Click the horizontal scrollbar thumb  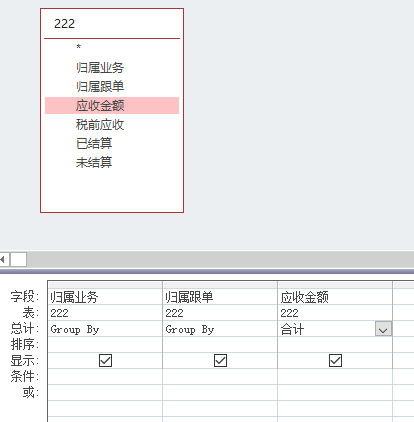(x=19, y=259)
